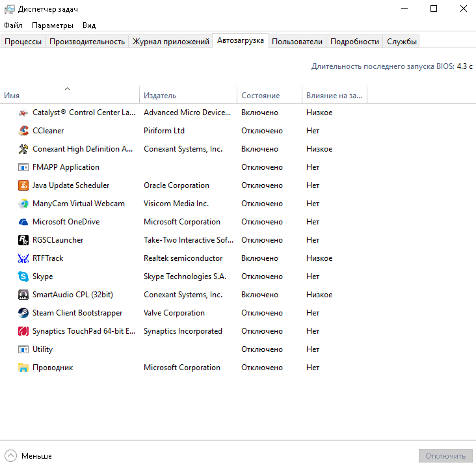Image resolution: width=476 pixels, height=471 pixels.
Task: Click the Realtek semiconductor publisher cell
Action: point(183,258)
